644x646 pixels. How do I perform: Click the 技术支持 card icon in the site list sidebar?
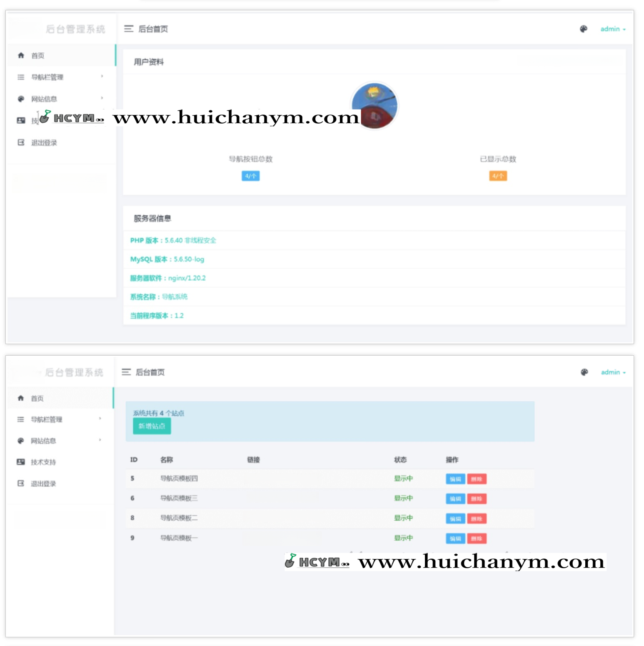pyautogui.click(x=21, y=461)
